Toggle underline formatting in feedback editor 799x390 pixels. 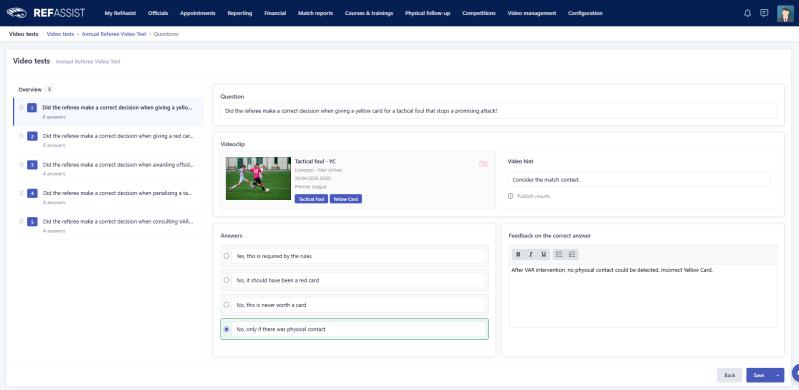[543, 254]
